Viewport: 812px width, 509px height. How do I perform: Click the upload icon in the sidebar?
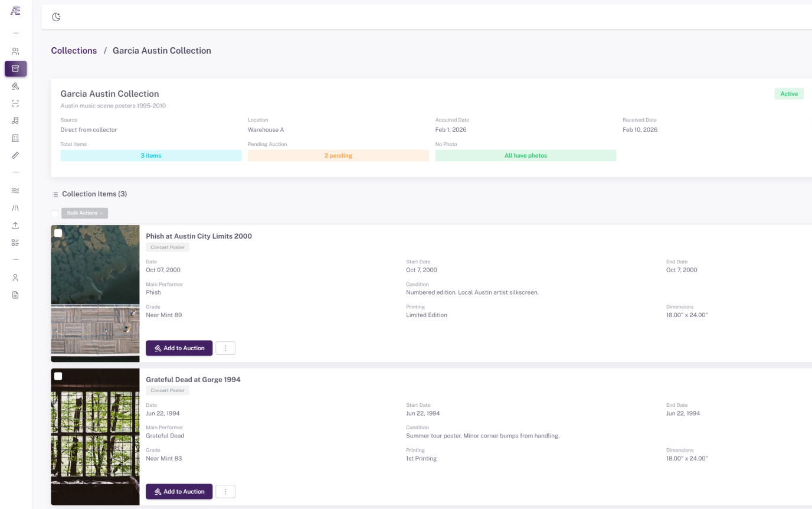pyautogui.click(x=15, y=225)
